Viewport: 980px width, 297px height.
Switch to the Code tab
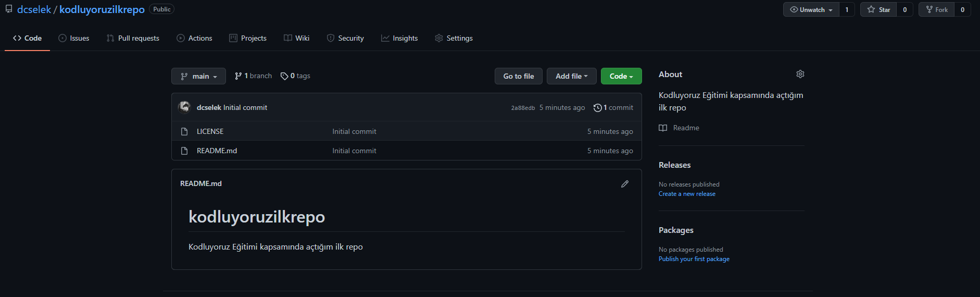(27, 38)
